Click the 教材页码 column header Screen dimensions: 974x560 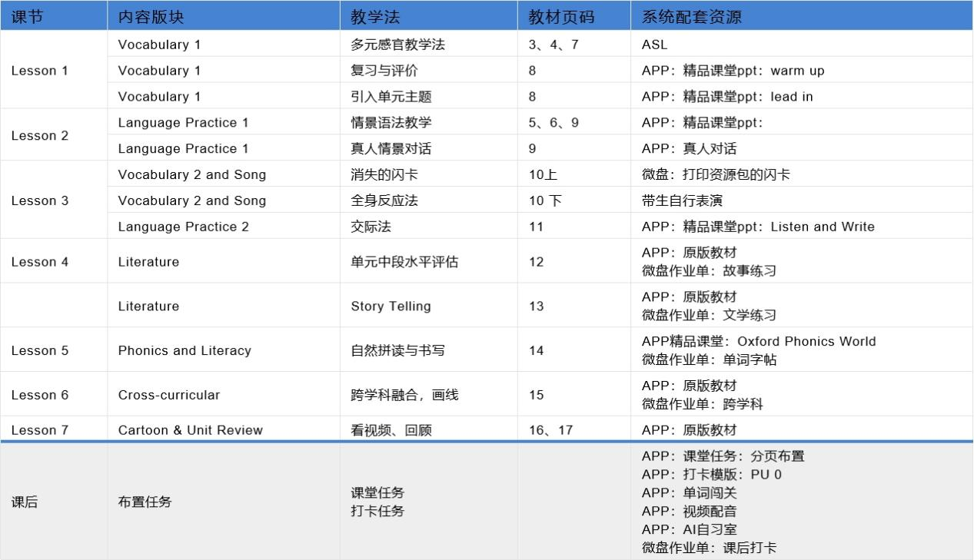(x=549, y=15)
